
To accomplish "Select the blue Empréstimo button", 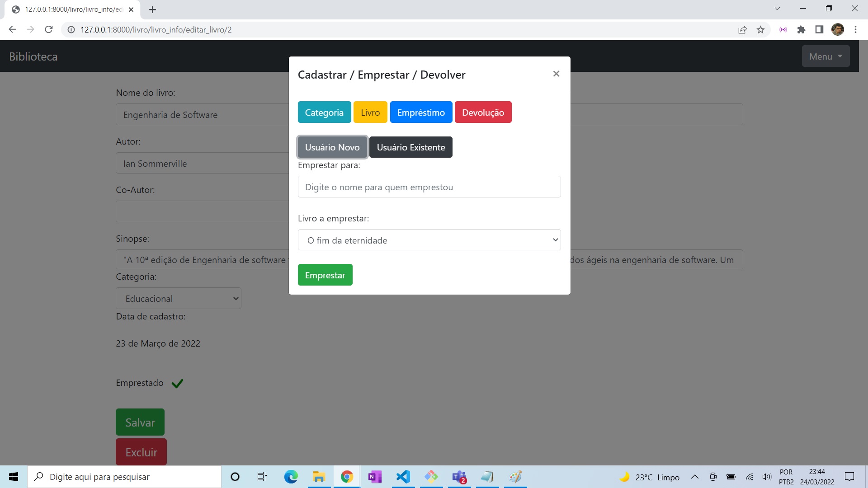I will click(x=421, y=113).
